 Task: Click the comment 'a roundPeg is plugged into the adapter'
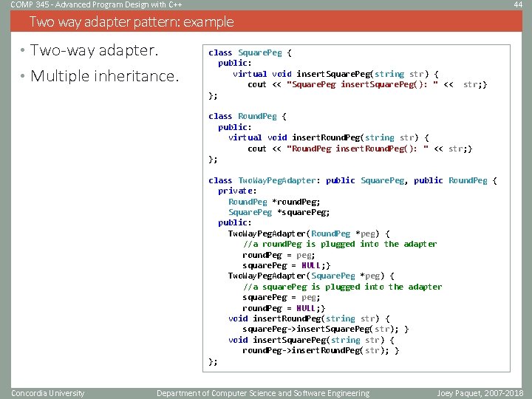[x=340, y=244]
